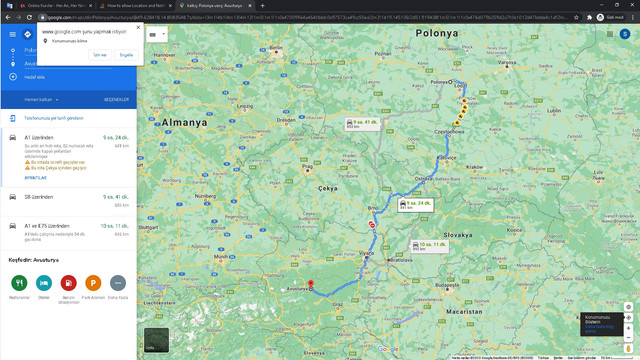Open the Google account 'S' avatar
The width and height of the screenshot is (640, 360).
pyautogui.click(x=625, y=34)
